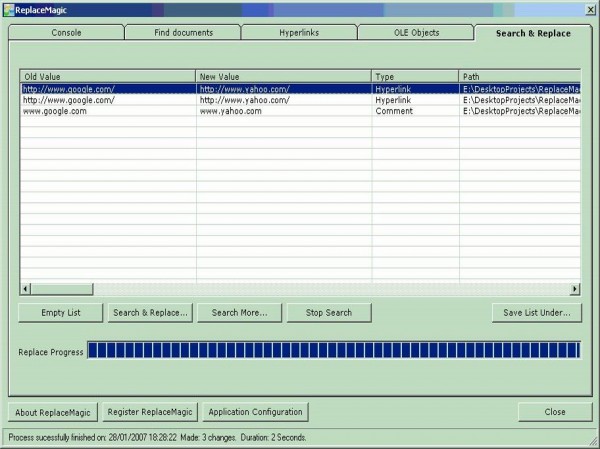
Task: Open the Find documents tab
Action: tap(183, 33)
